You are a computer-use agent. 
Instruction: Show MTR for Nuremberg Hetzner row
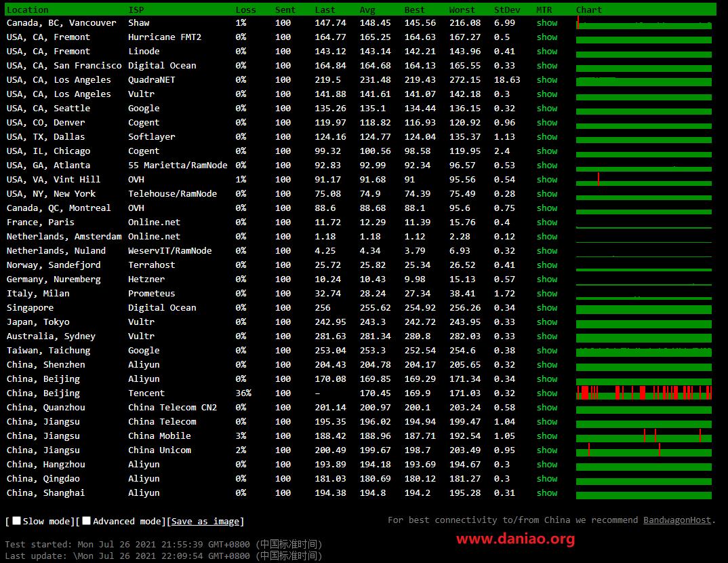pyautogui.click(x=547, y=279)
